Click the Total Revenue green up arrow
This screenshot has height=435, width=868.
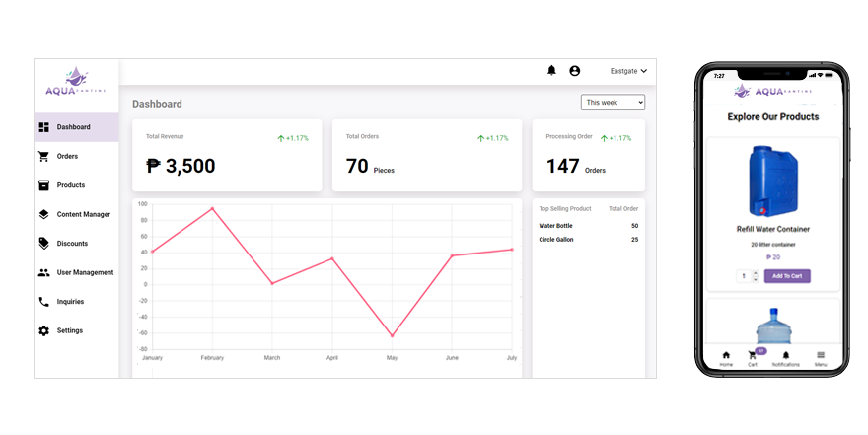click(281, 138)
